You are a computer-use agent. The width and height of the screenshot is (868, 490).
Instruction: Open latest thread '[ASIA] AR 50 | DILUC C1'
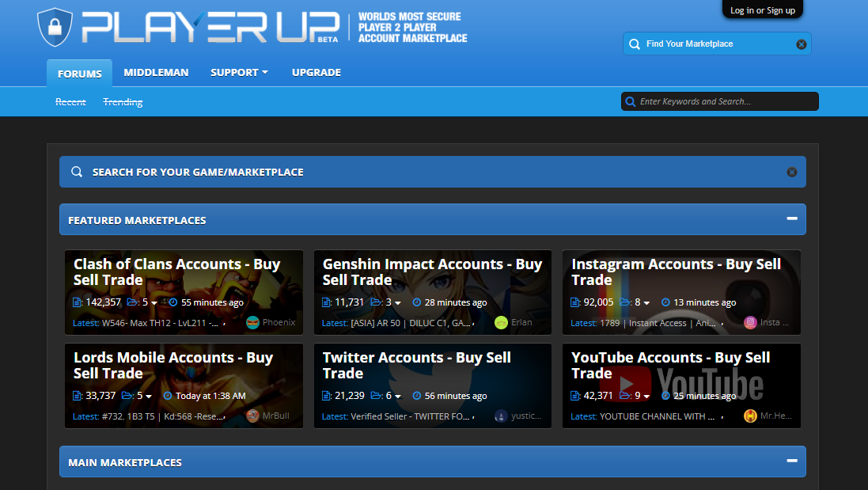[411, 323]
